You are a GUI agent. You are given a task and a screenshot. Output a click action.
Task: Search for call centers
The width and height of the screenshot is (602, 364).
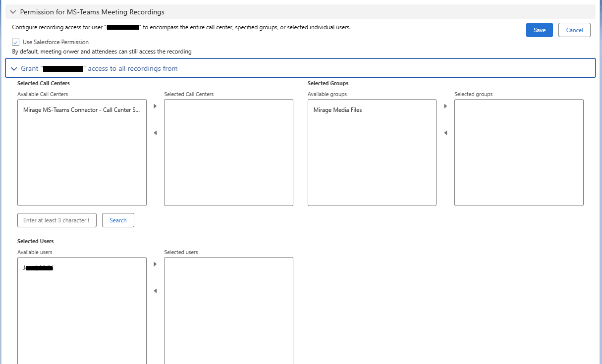coord(118,220)
